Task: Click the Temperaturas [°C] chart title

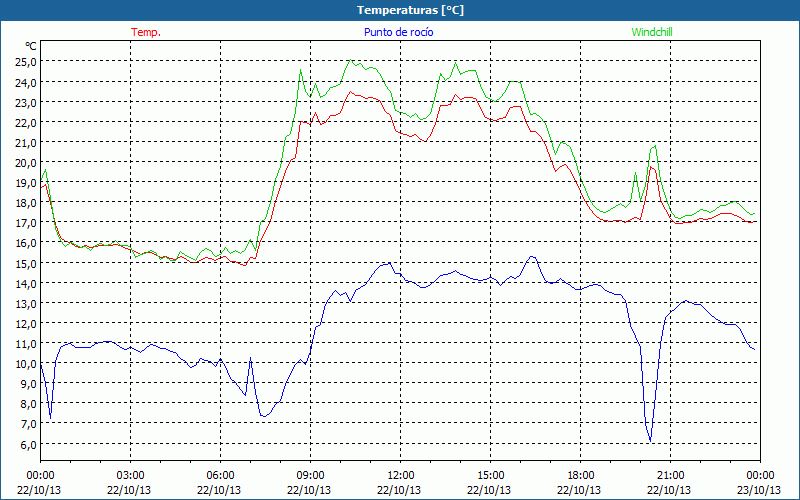Action: coord(410,10)
